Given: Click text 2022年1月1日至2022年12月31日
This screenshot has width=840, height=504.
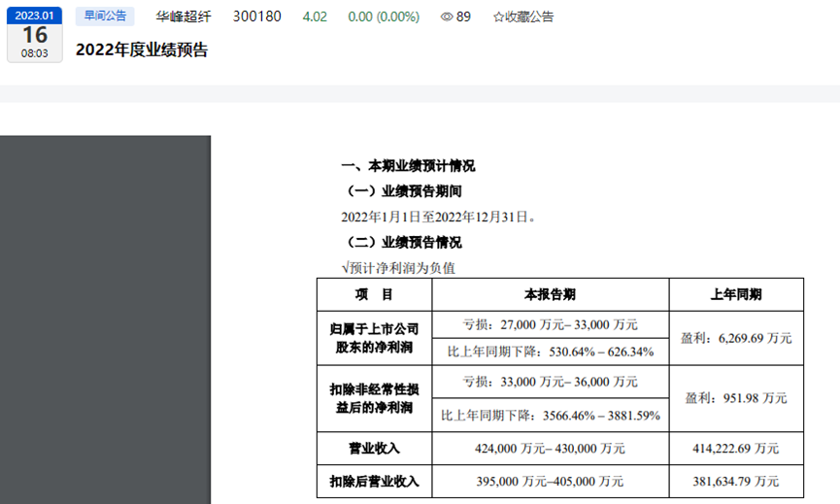Looking at the screenshot, I should coord(438,217).
